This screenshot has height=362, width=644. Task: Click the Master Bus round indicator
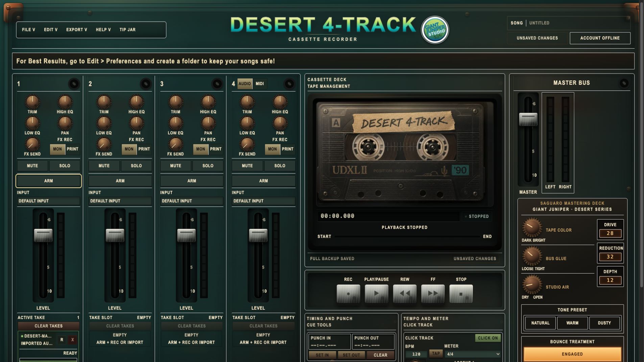click(x=624, y=83)
